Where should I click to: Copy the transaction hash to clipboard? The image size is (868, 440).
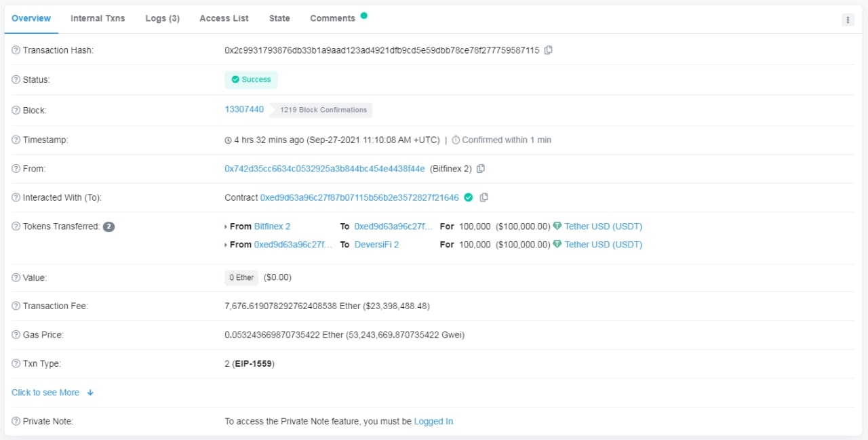tap(549, 50)
